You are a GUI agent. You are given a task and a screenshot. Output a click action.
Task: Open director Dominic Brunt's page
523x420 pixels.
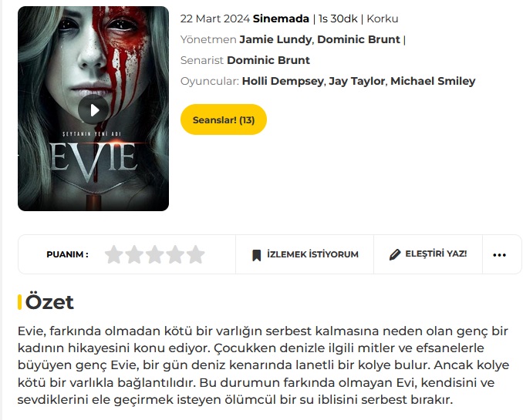pyautogui.click(x=358, y=39)
